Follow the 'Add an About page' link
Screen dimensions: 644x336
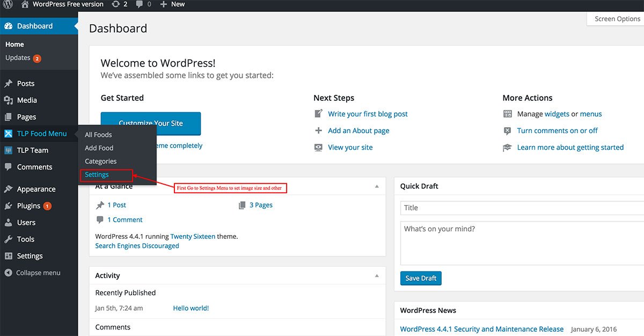[358, 130]
